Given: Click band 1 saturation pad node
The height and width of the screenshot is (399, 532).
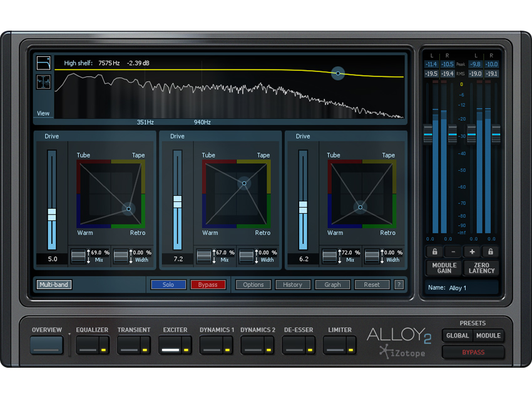Looking at the screenshot, I should click(128, 209).
